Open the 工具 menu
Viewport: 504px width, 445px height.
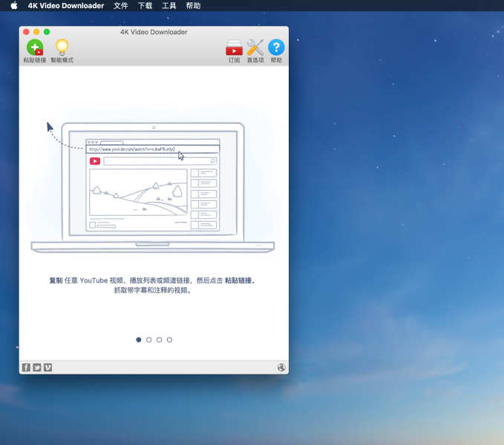click(169, 5)
